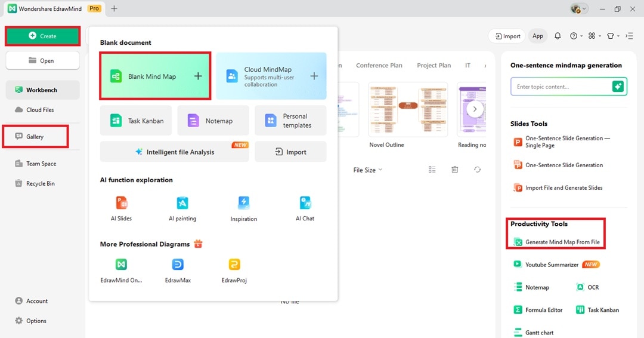Switch the file list view mode

click(x=432, y=170)
